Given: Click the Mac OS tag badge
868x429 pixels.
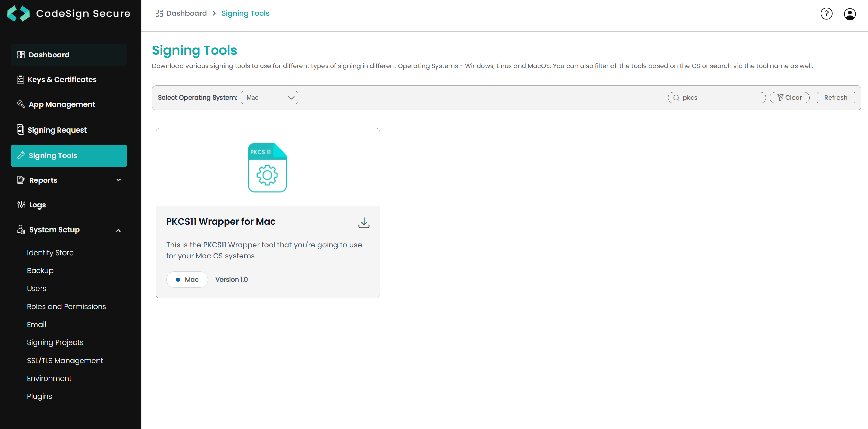Looking at the screenshot, I should click(187, 280).
